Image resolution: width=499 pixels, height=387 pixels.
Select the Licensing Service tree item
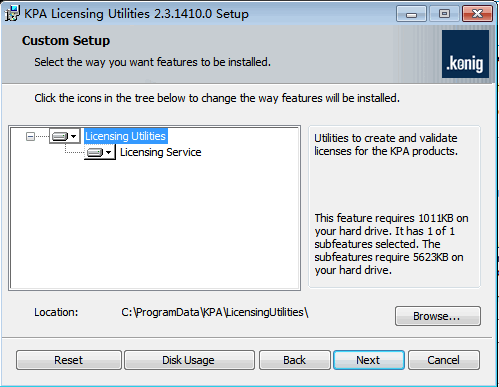point(160,152)
